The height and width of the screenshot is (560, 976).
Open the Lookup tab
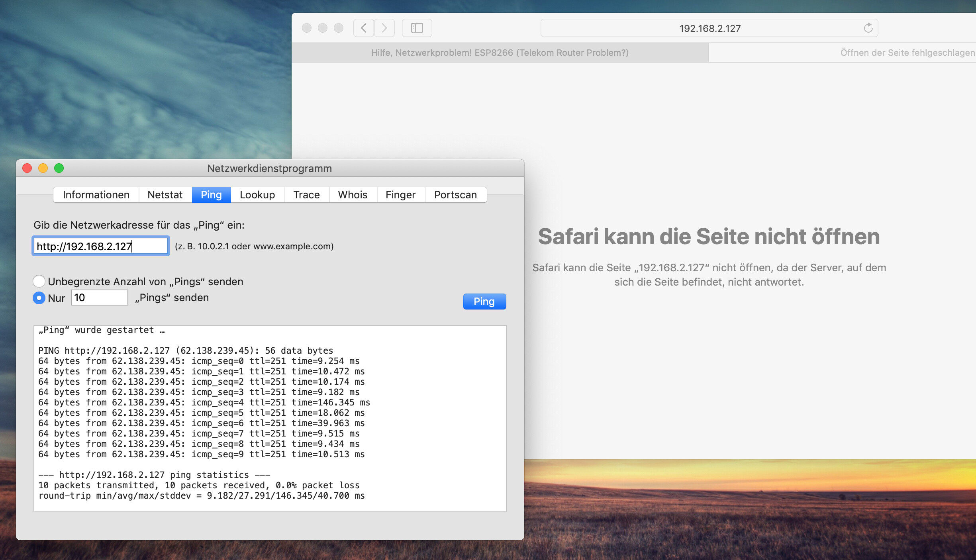257,195
